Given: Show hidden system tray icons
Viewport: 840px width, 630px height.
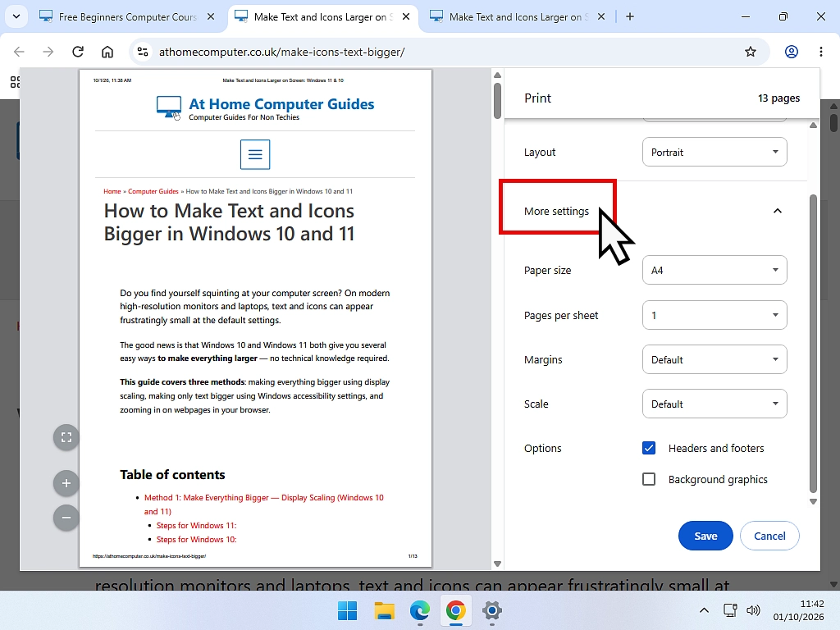Looking at the screenshot, I should pyautogui.click(x=704, y=610).
